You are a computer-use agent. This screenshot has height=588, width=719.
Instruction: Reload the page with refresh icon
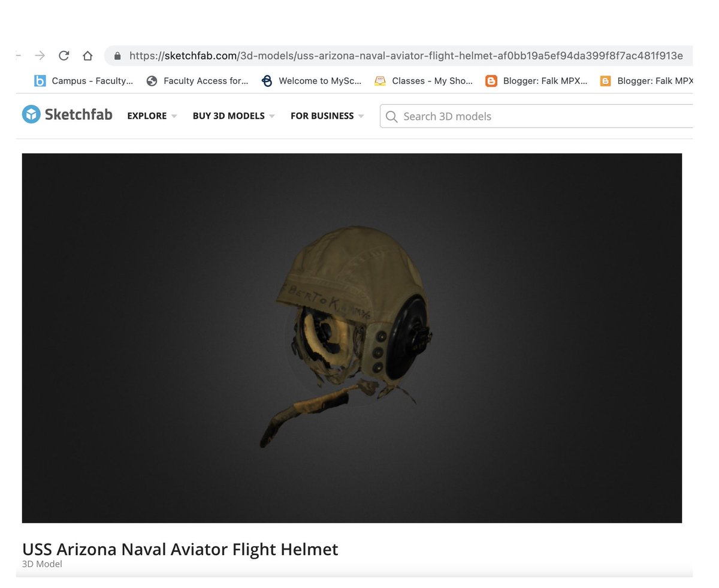point(64,56)
